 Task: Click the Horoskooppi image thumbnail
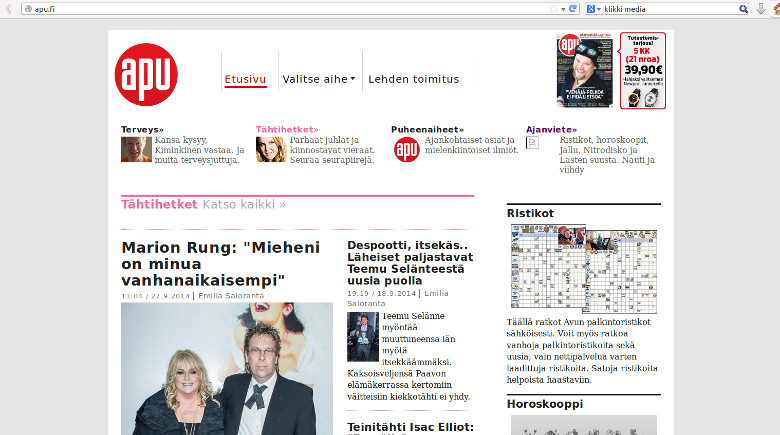point(584,425)
